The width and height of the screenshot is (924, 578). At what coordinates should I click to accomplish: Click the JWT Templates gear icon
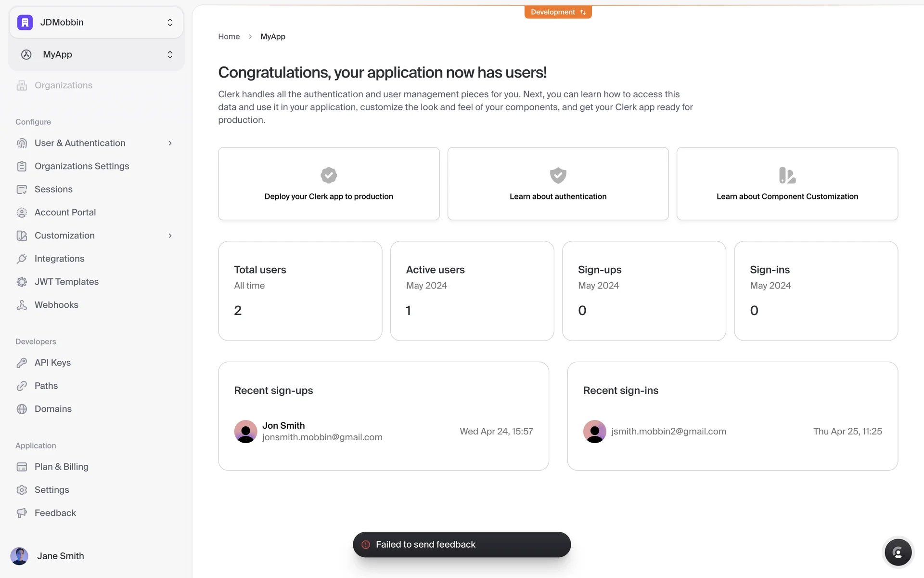pyautogui.click(x=22, y=282)
